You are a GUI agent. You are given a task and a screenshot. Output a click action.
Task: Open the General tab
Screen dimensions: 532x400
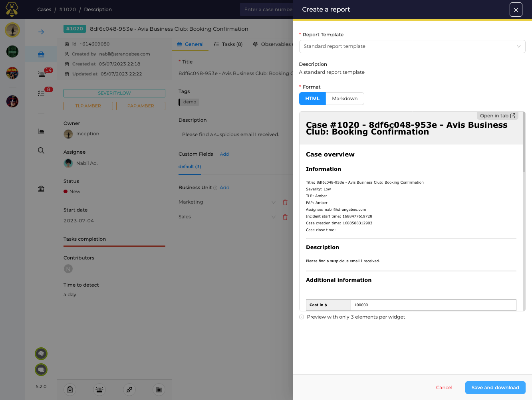190,44
